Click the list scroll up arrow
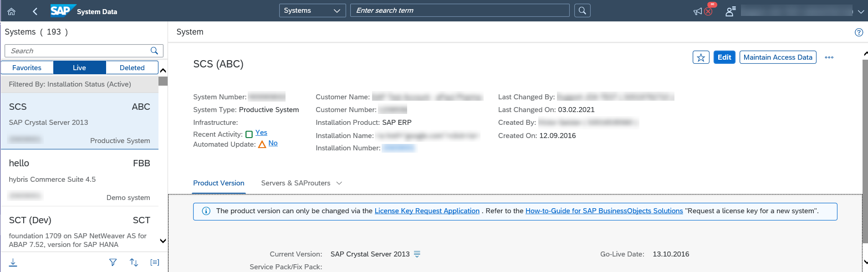The width and height of the screenshot is (868, 272). 163,71
